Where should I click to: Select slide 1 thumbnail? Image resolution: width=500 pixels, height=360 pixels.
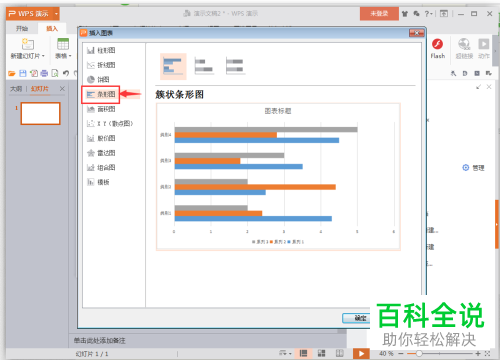41,114
